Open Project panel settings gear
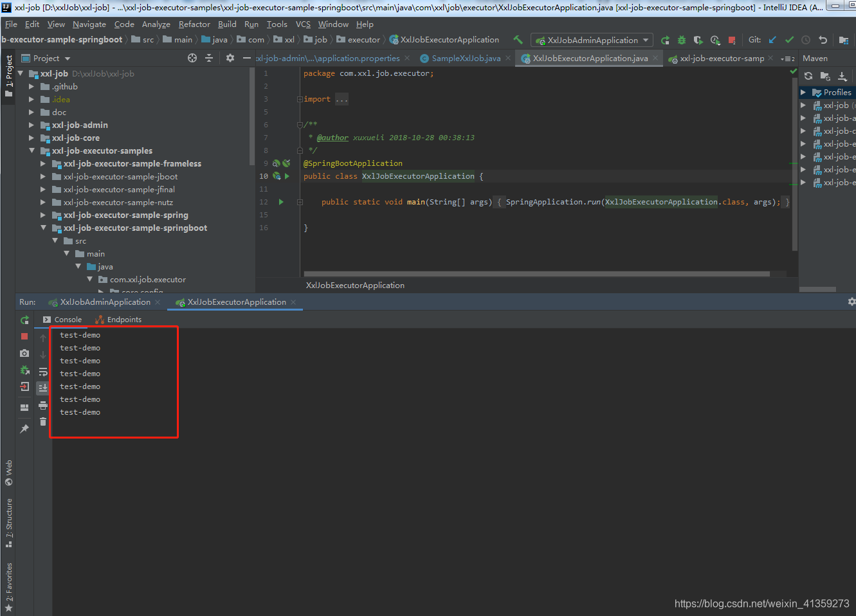The width and height of the screenshot is (856, 616). tap(230, 58)
